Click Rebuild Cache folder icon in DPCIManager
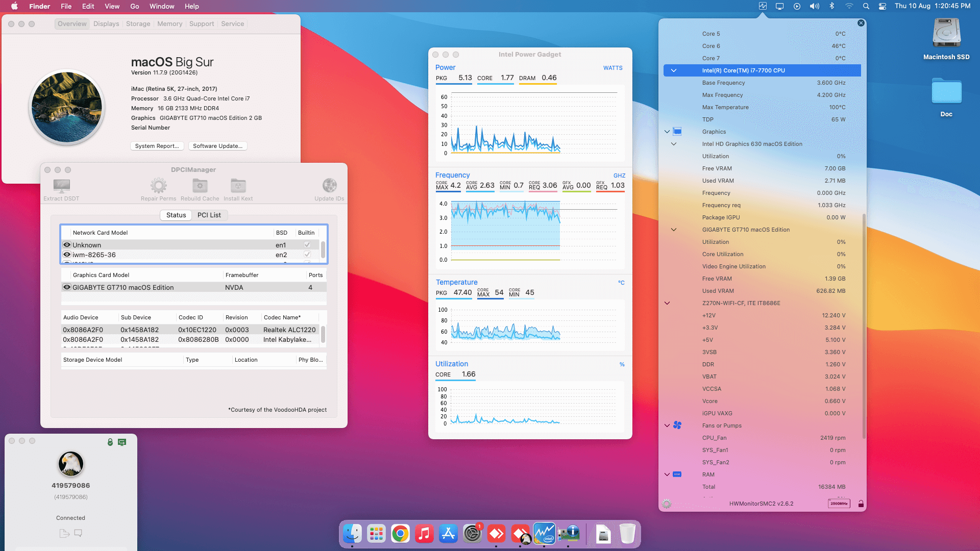Viewport: 980px width, 551px height. (200, 186)
